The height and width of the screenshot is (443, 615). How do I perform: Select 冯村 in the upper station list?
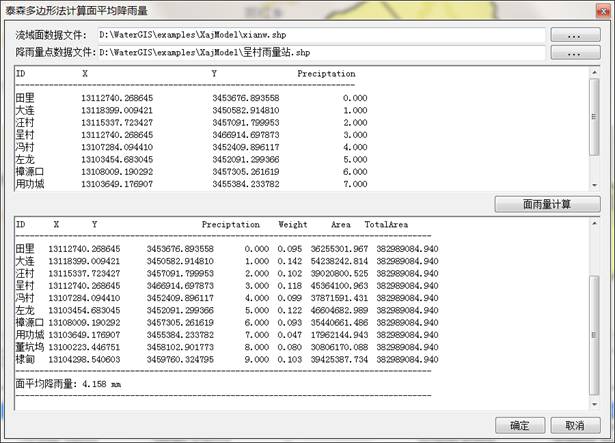[x=25, y=147]
